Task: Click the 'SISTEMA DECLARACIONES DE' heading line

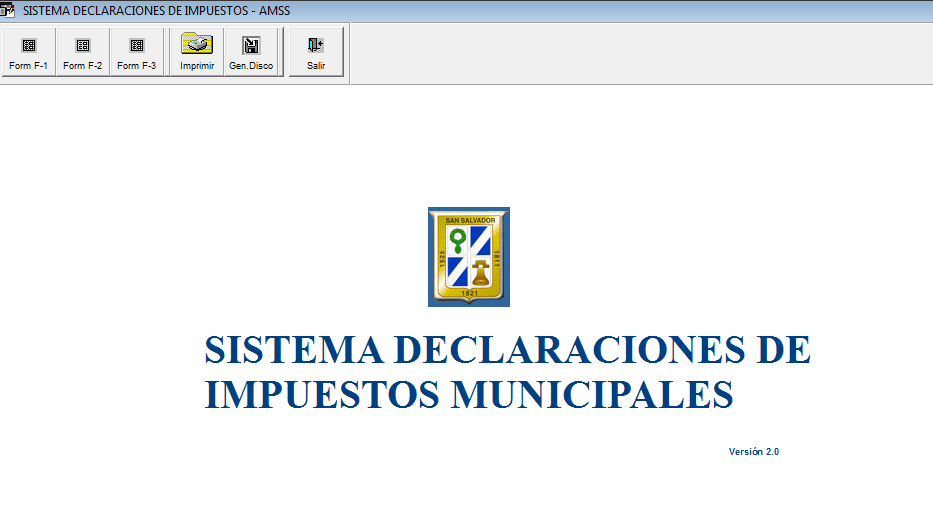Action: [x=508, y=349]
